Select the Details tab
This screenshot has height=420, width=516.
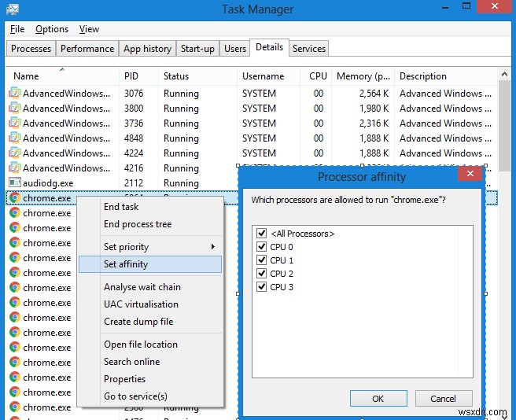click(x=269, y=47)
